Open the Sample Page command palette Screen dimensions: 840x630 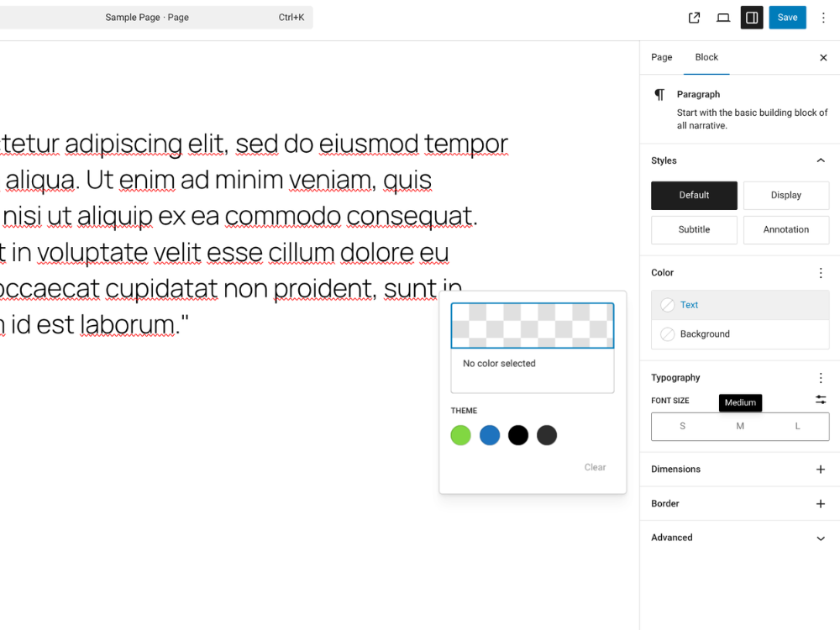[x=156, y=17]
